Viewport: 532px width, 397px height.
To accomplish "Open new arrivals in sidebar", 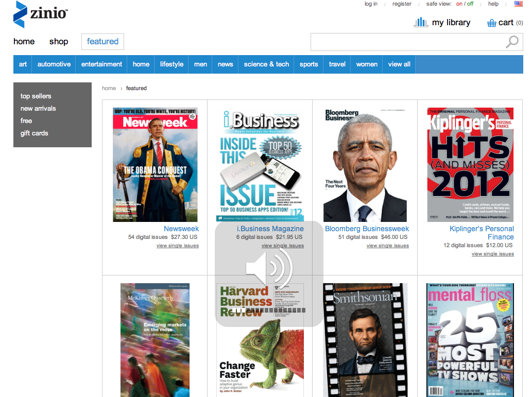I will (x=38, y=109).
